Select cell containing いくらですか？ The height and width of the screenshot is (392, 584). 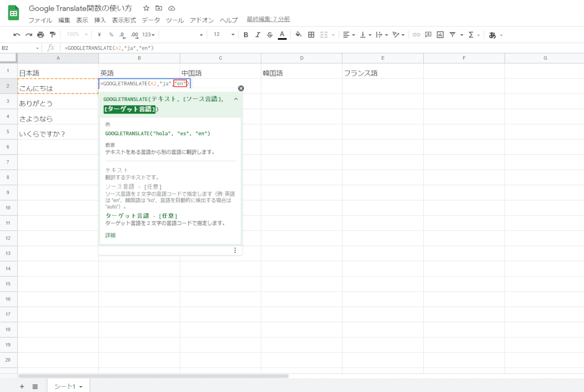(x=58, y=132)
